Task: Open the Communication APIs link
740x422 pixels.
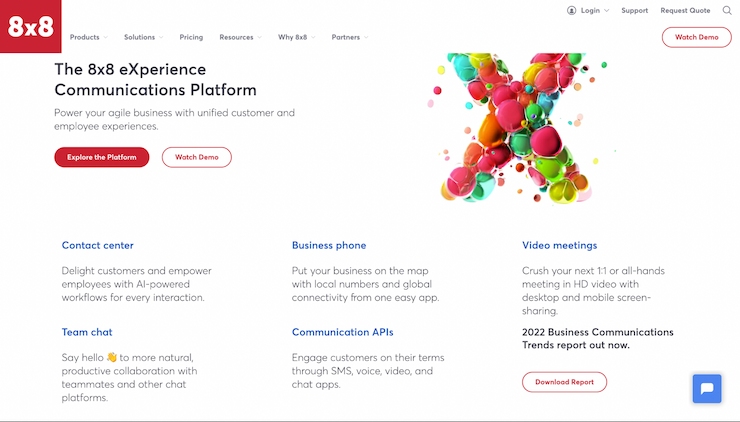Action: [342, 332]
